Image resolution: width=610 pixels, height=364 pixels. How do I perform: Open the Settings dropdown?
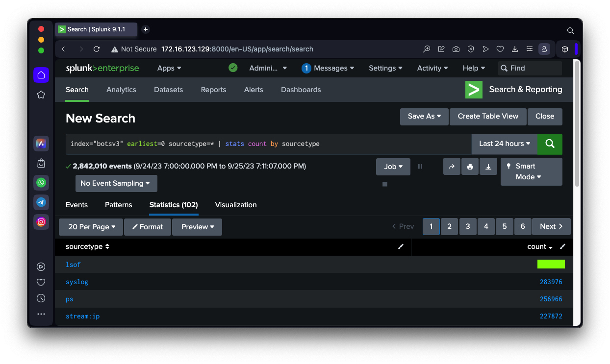pyautogui.click(x=386, y=68)
